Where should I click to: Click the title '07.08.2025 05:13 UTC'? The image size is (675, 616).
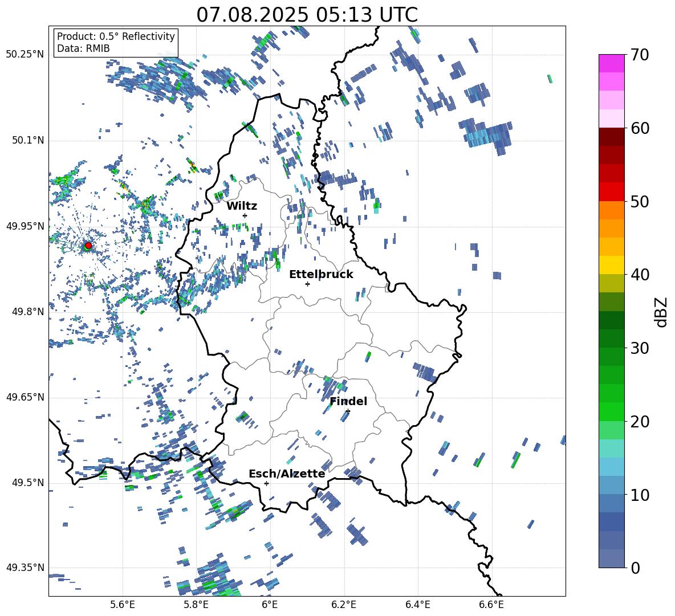(307, 15)
